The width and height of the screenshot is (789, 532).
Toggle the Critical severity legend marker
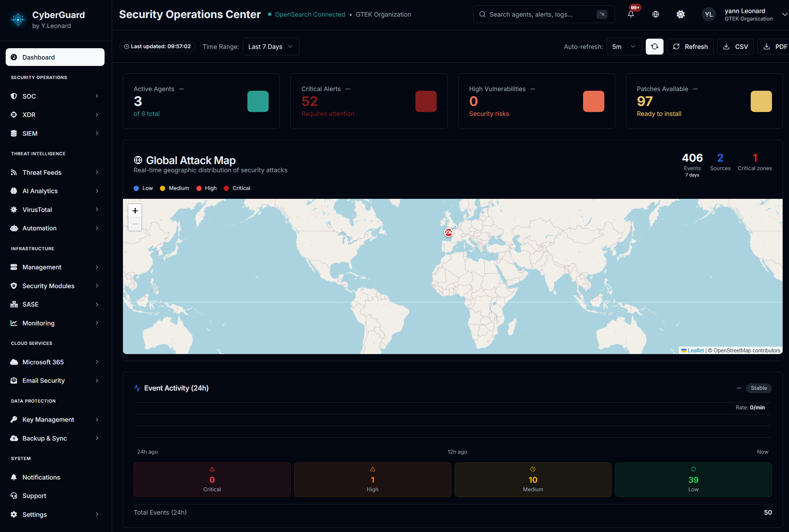(227, 188)
